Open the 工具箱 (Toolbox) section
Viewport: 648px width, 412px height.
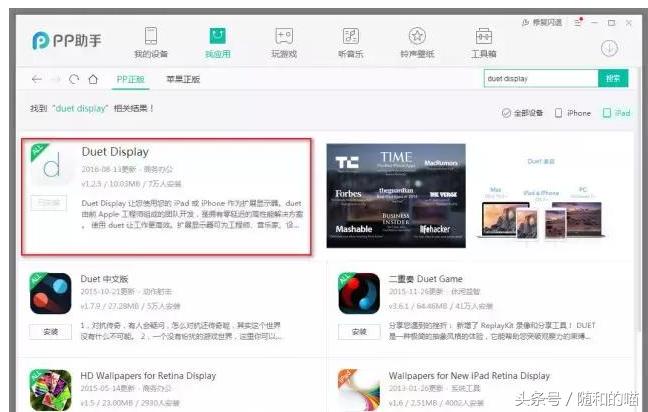click(x=484, y=42)
